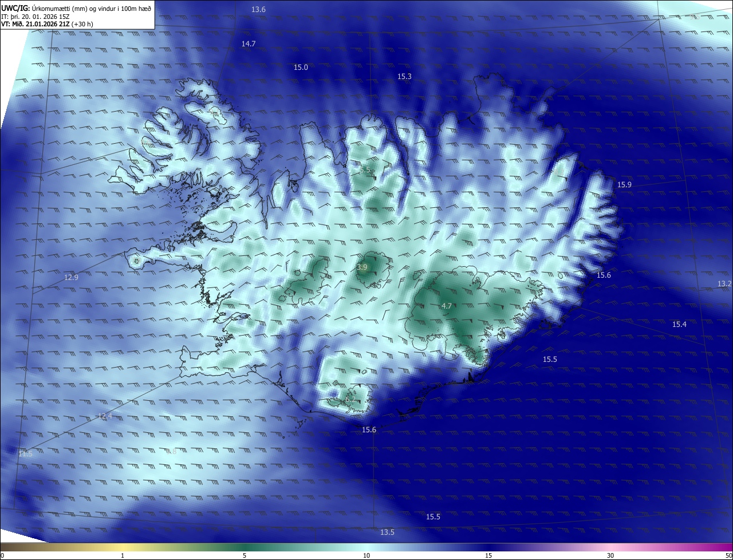This screenshot has height=560, width=733.
Task: Click the map title 'Úrkomumætti (mm) og vindur í 100m hæð'
Action: tap(92, 8)
